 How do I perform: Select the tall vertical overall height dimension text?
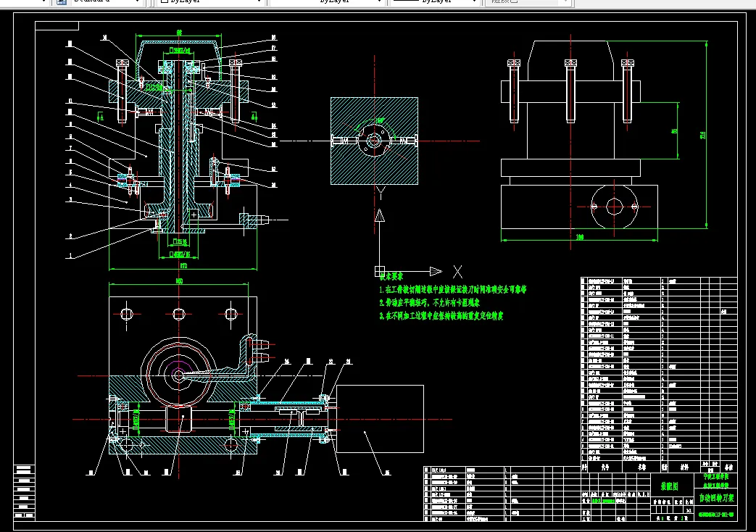click(x=703, y=136)
